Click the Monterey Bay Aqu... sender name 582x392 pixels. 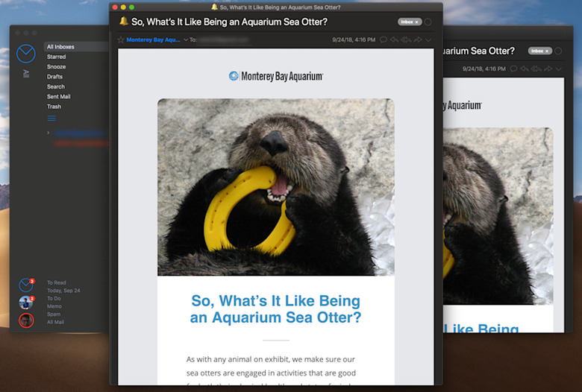[x=153, y=39]
